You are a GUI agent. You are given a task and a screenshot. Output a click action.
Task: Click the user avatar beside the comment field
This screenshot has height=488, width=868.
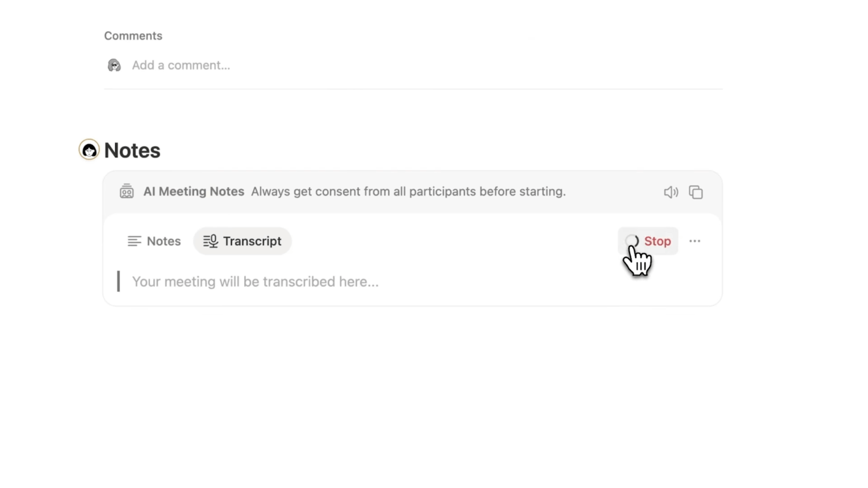[x=114, y=66]
